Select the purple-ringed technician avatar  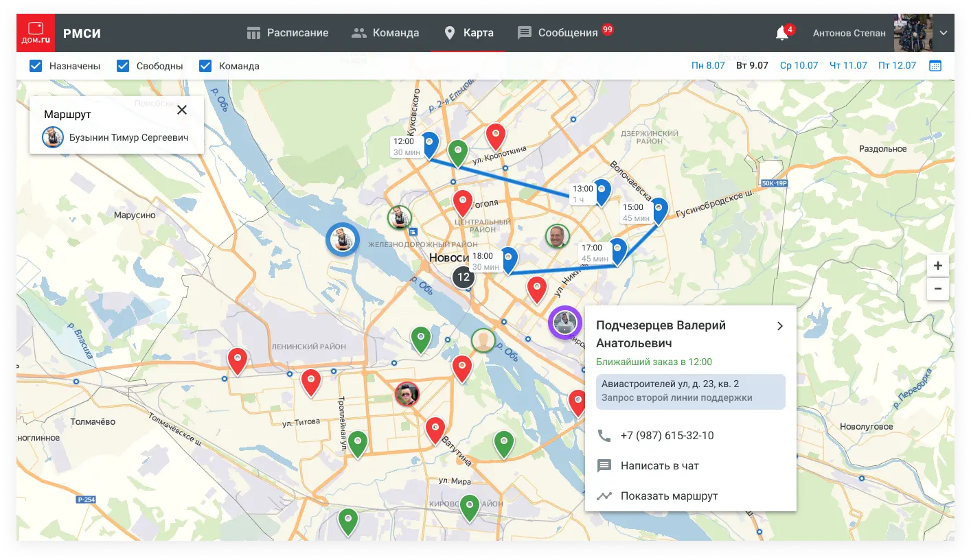tap(565, 323)
